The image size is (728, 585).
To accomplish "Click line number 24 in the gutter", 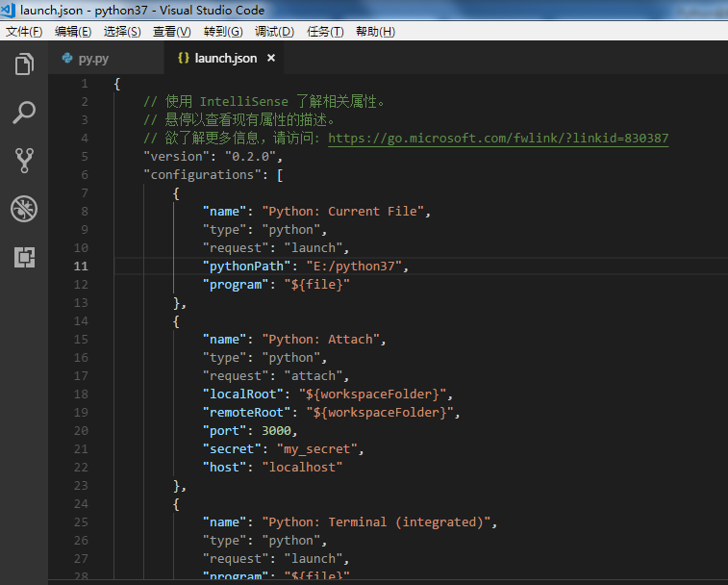I will click(x=81, y=503).
